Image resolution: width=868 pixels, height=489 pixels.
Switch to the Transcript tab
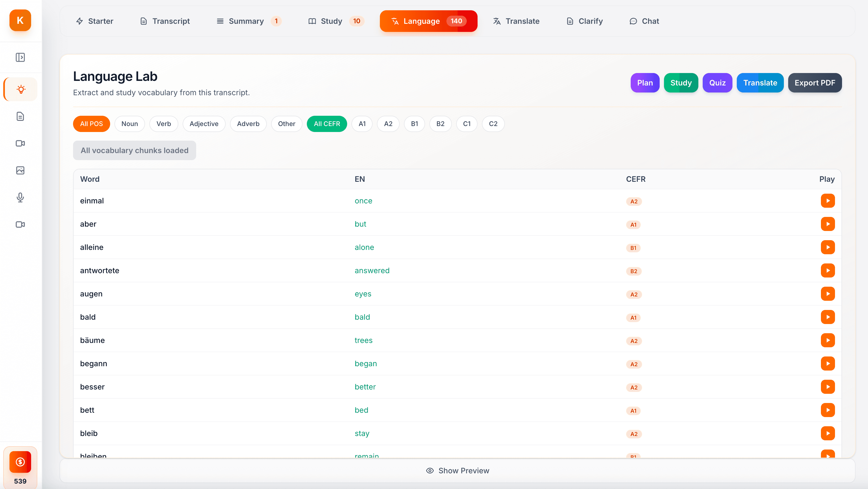[165, 21]
